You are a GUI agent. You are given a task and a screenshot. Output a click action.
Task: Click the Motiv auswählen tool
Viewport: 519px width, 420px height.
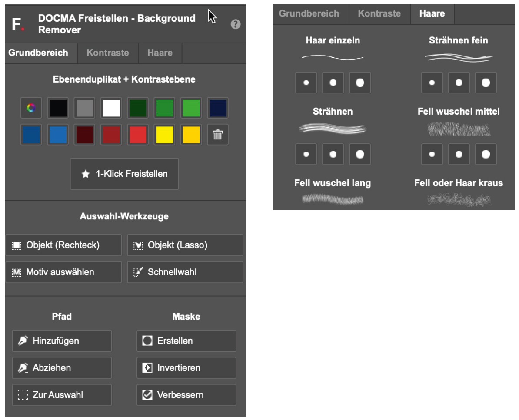63,272
